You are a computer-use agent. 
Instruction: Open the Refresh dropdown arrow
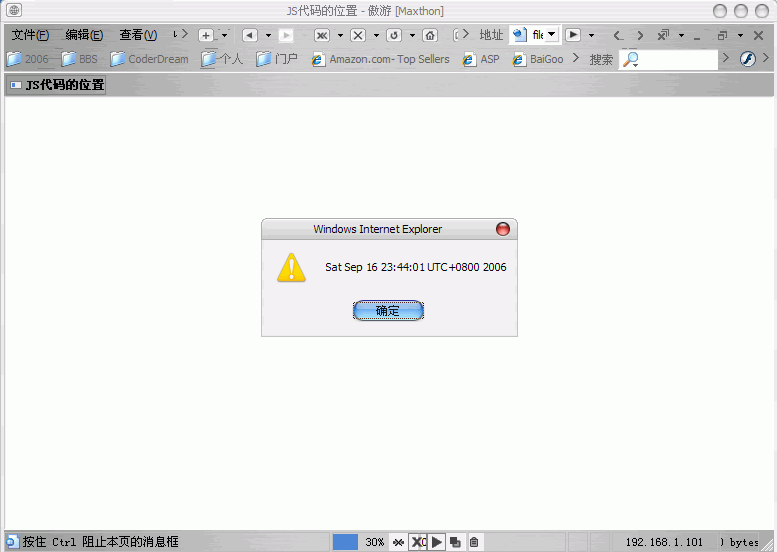click(412, 35)
